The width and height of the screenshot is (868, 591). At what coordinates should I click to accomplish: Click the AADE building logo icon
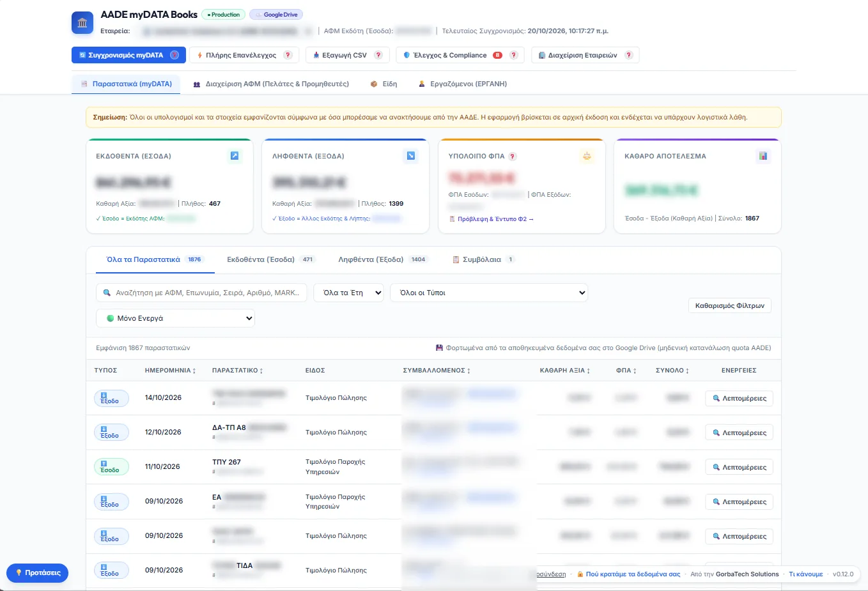[82, 23]
